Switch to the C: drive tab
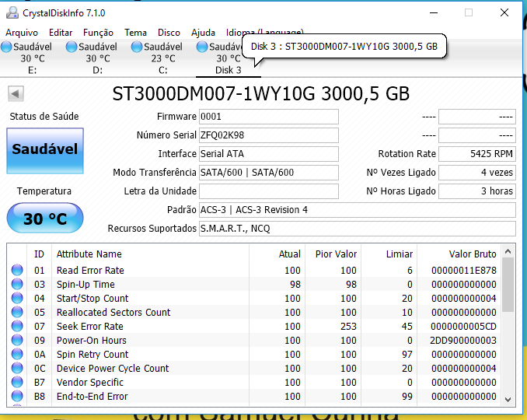This screenshot has width=527, height=420. click(162, 58)
